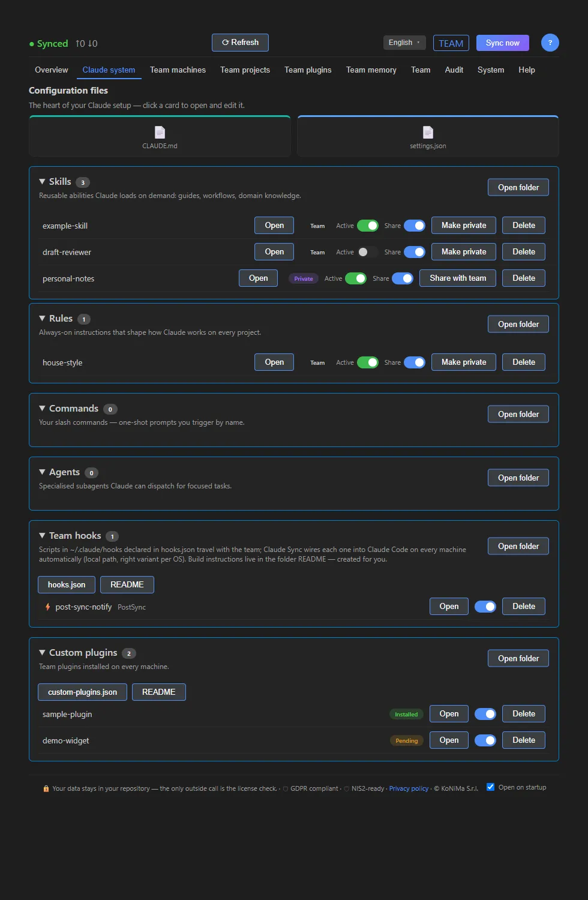Click the lightning icon beside post-sync-notify
588x900 pixels.
47,607
